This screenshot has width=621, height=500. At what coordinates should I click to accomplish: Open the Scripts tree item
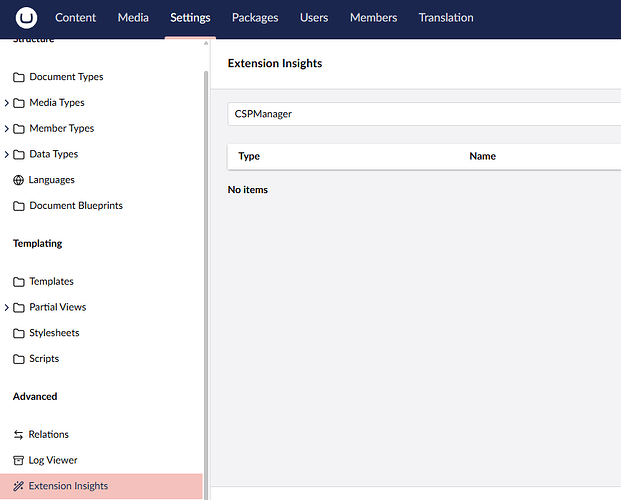pos(44,359)
